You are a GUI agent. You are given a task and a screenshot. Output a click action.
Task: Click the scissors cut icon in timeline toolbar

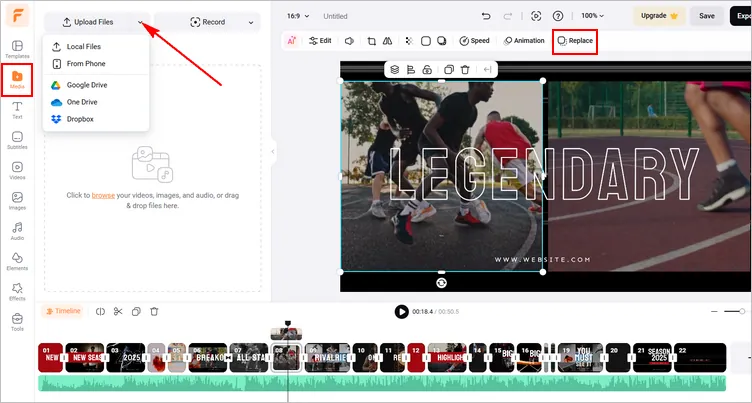coord(118,311)
